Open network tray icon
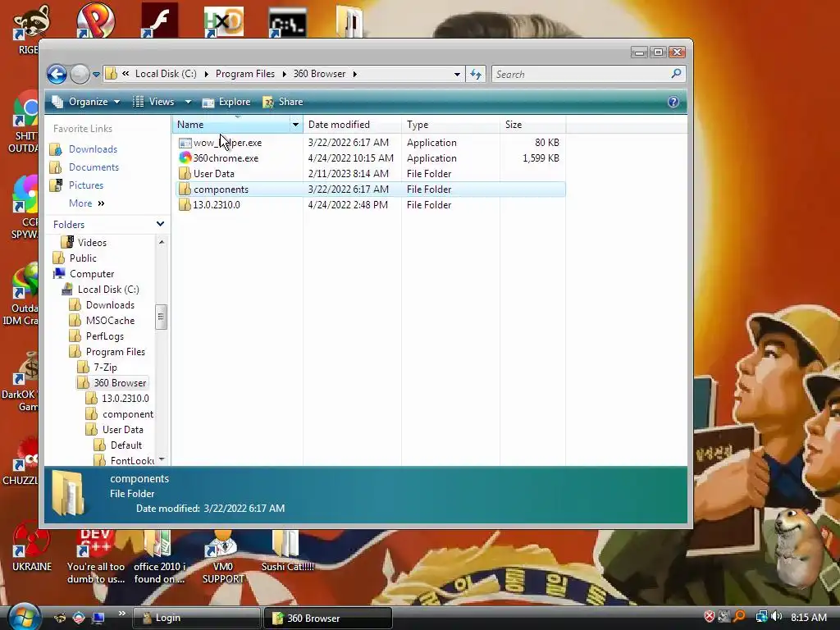840x630 pixels. 761,617
